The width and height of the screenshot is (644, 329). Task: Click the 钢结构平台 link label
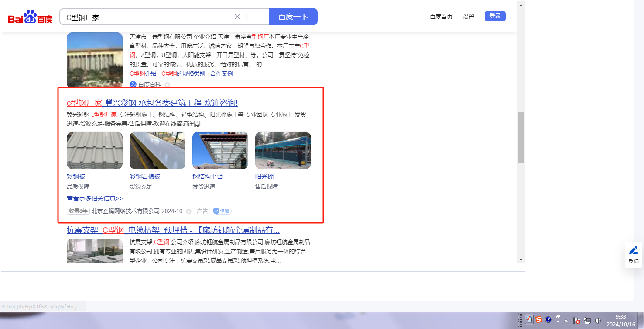coord(208,177)
